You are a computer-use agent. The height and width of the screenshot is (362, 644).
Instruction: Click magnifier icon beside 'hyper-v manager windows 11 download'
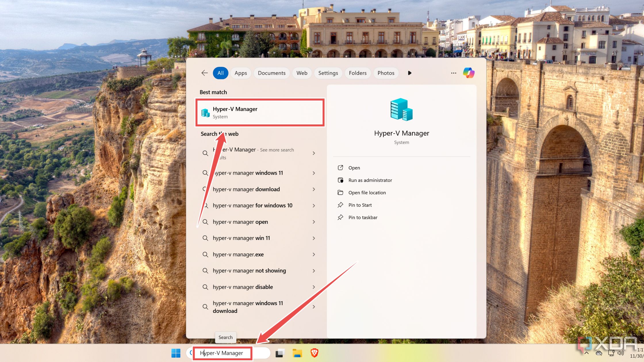point(205,307)
